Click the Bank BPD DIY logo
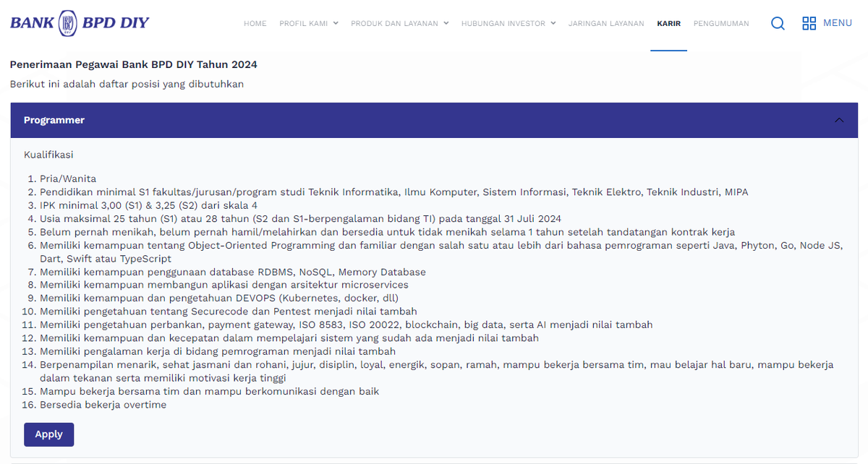The height and width of the screenshot is (464, 868). (x=80, y=22)
